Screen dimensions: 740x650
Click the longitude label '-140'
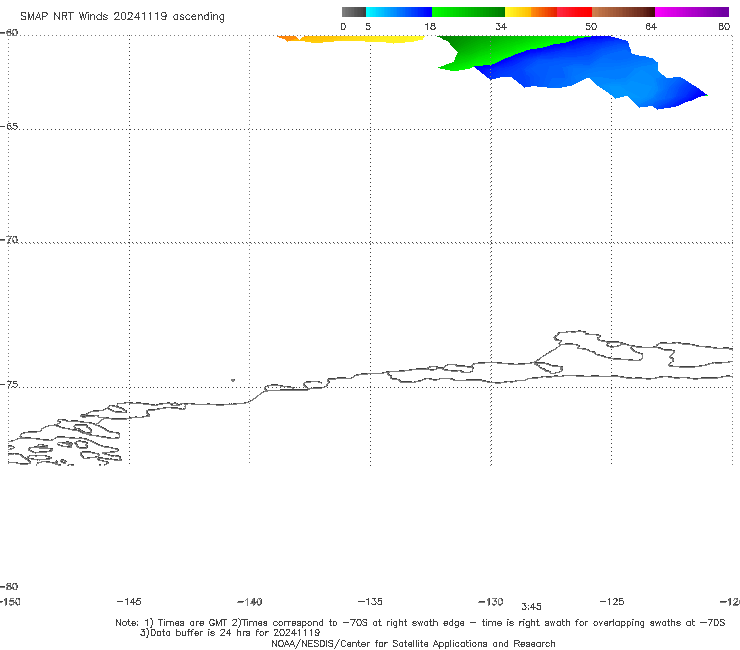tap(250, 601)
